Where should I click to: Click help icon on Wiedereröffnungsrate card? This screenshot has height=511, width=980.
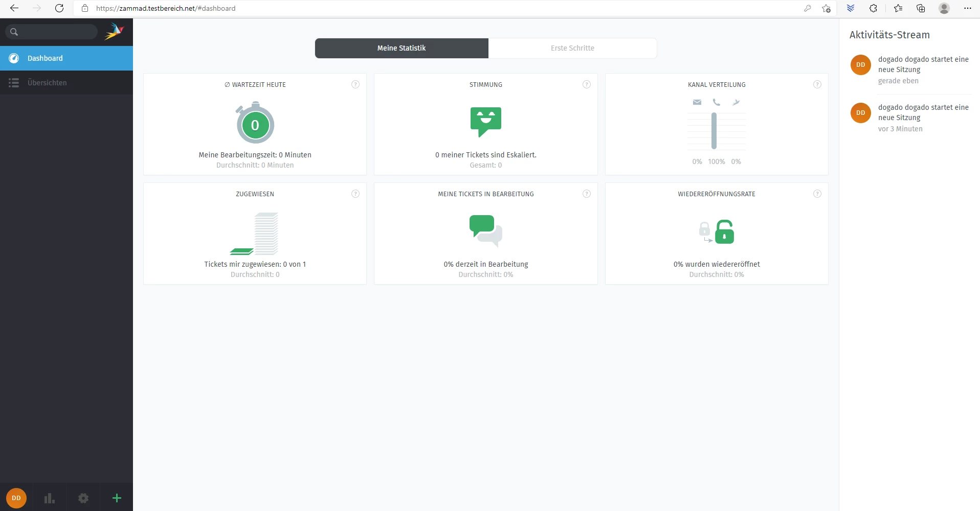tap(817, 194)
